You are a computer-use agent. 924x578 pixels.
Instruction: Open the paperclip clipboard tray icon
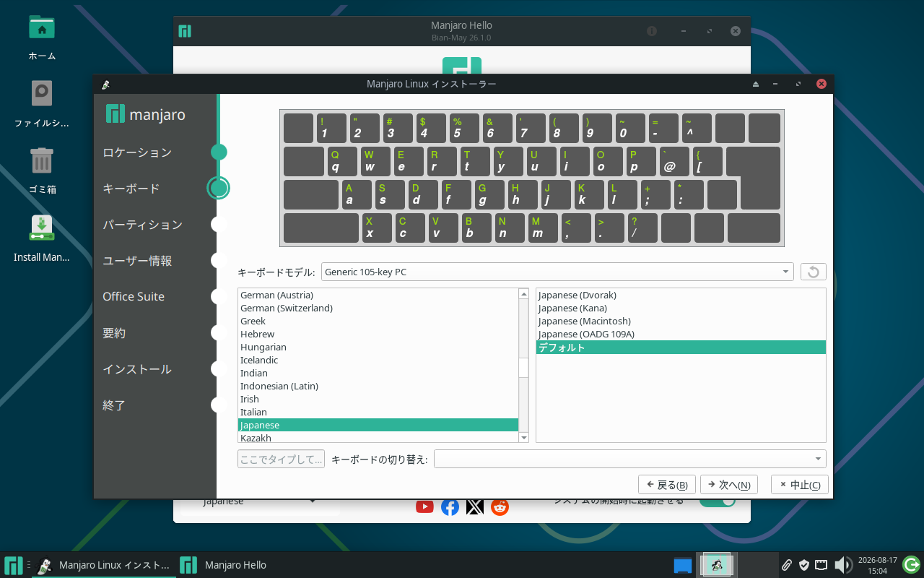pos(787,565)
